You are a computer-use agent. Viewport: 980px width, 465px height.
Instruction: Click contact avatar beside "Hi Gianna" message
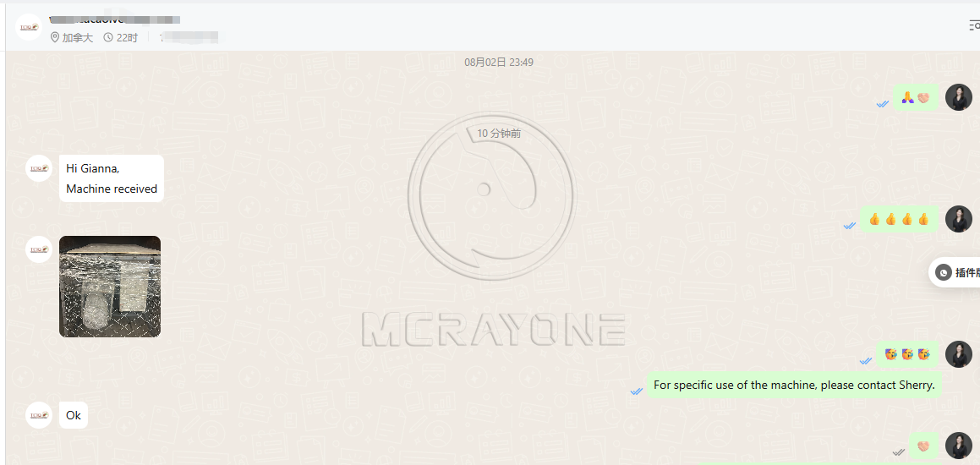[39, 168]
